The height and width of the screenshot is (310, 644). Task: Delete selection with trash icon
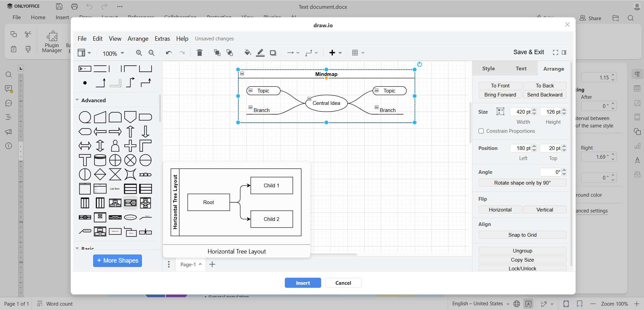click(199, 53)
